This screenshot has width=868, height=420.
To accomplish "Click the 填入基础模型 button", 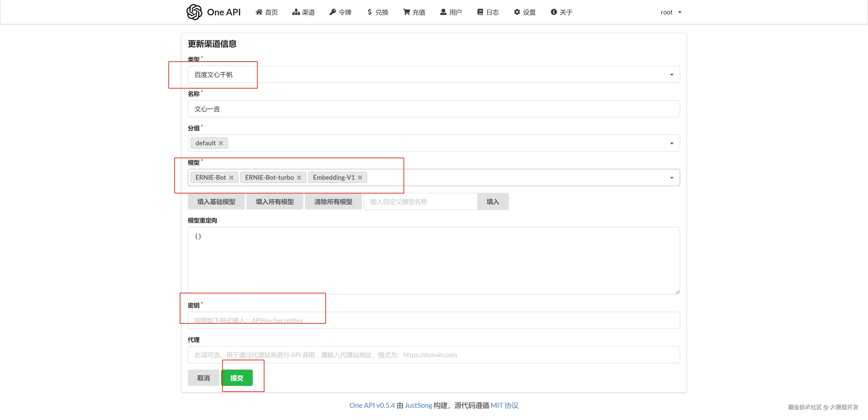I will coord(216,202).
